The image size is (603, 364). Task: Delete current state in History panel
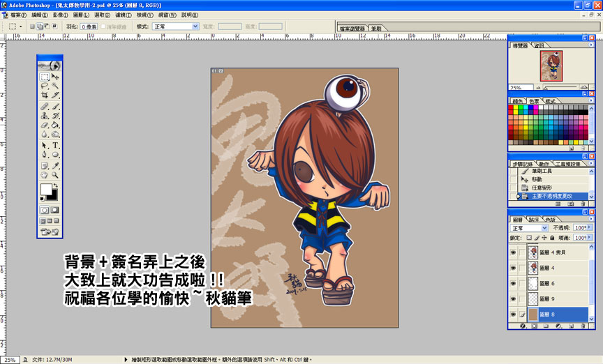583,204
